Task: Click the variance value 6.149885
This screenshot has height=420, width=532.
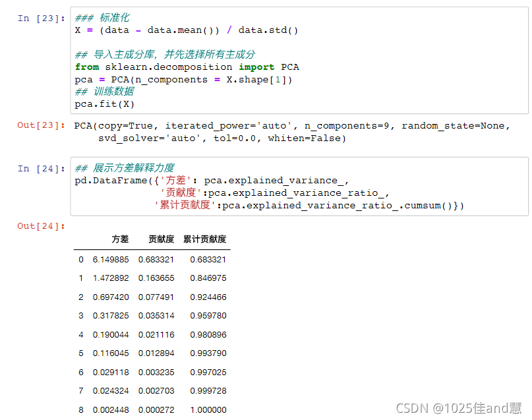Action: (x=111, y=260)
